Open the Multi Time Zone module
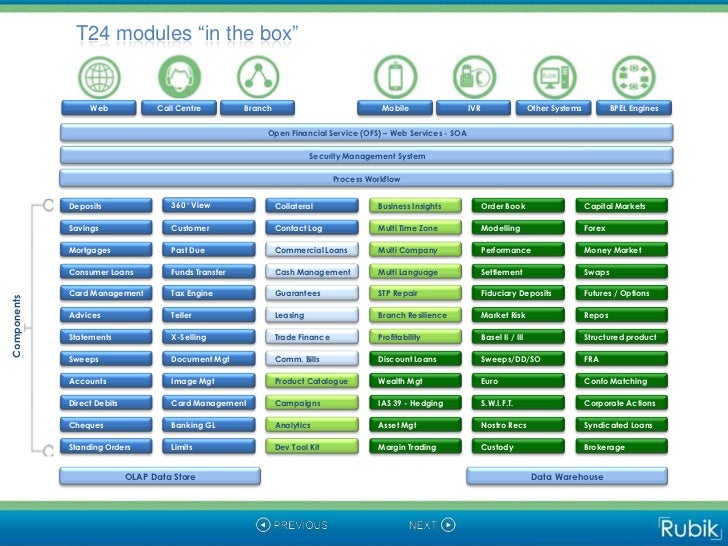The image size is (728, 546). pyautogui.click(x=416, y=228)
